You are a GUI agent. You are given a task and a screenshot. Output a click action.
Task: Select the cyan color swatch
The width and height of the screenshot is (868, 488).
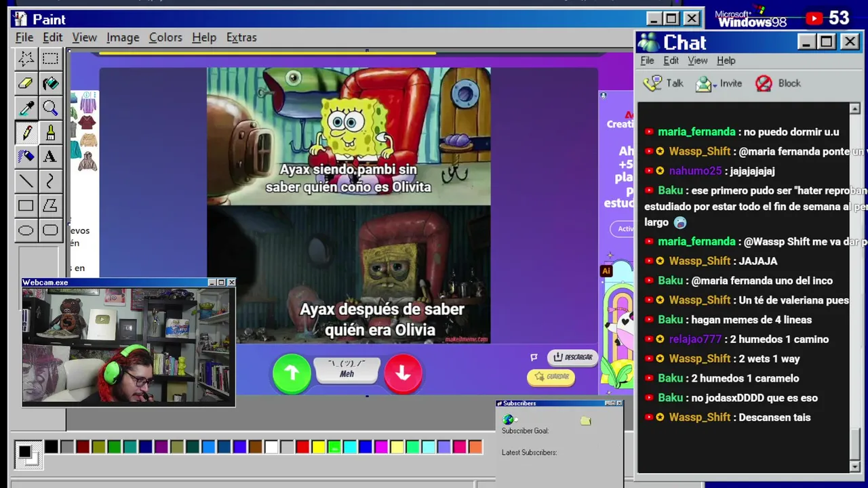(x=350, y=447)
